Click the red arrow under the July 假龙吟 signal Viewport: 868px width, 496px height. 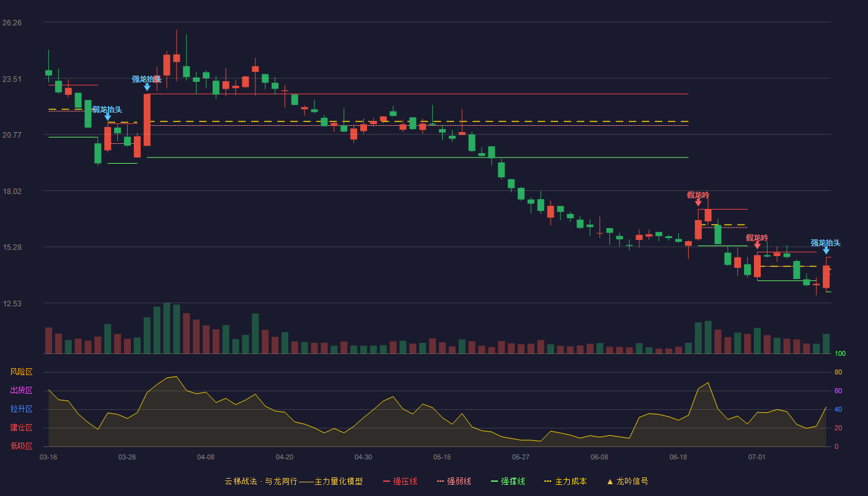point(757,246)
